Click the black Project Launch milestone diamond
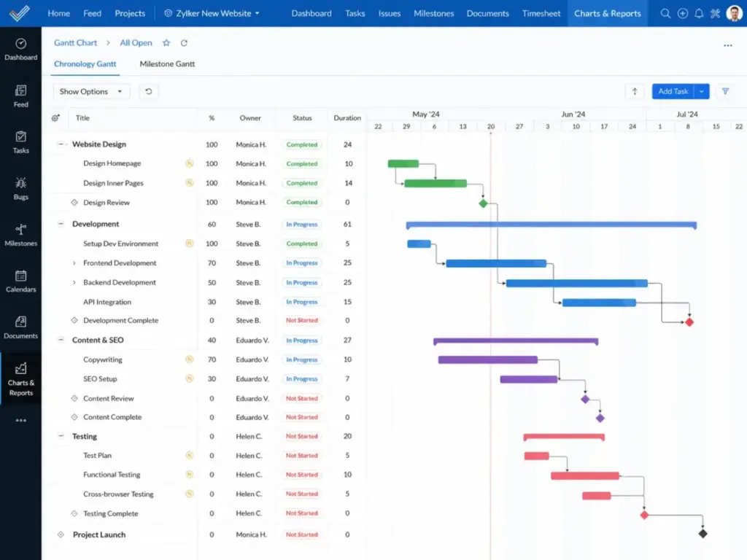The image size is (747, 560). tap(703, 534)
